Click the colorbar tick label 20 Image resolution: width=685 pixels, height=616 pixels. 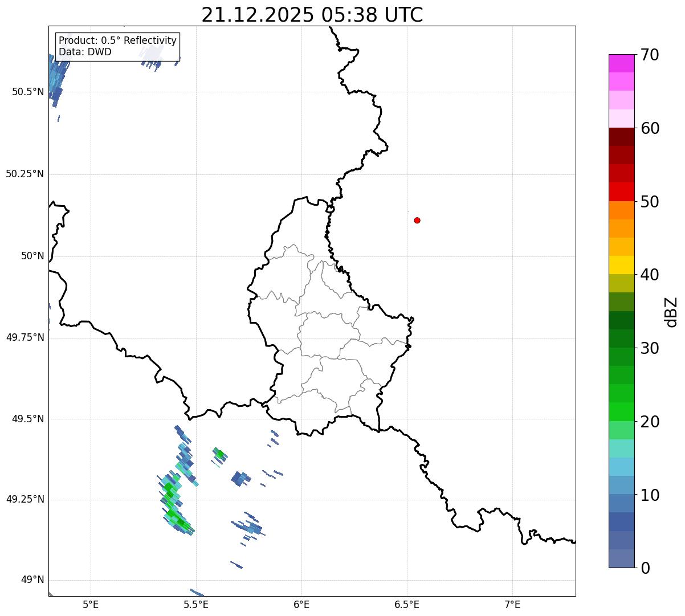pyautogui.click(x=650, y=422)
